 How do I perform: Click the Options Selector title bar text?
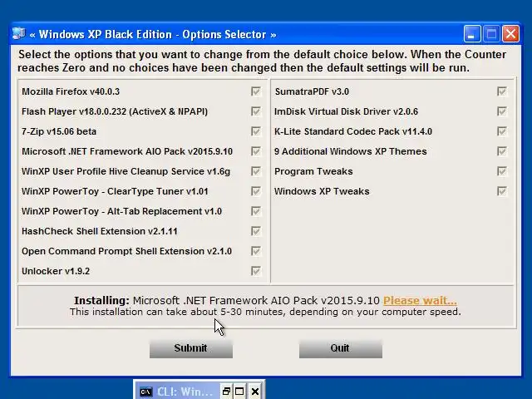[153, 34]
